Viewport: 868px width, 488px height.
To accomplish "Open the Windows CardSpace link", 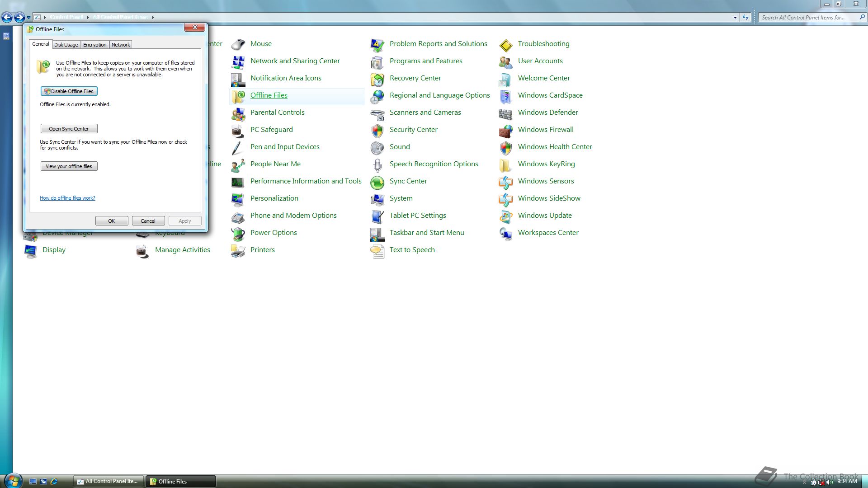I will click(550, 95).
